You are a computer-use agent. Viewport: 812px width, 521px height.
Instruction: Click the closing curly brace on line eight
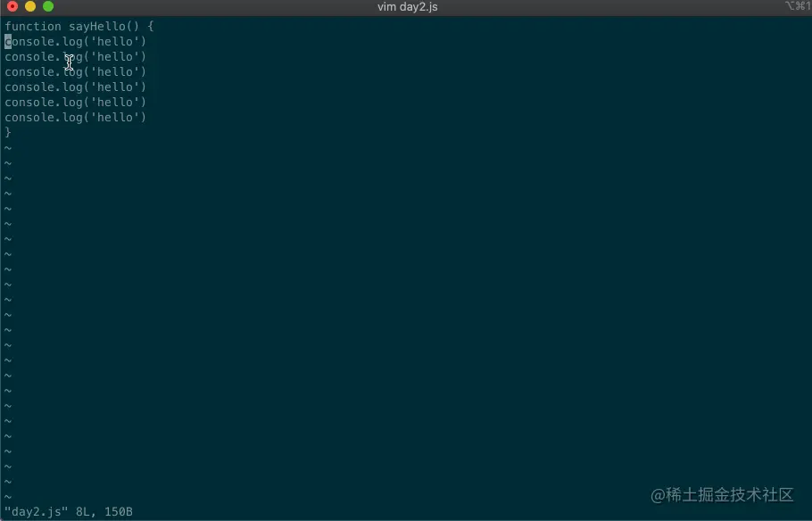pyautogui.click(x=7, y=132)
